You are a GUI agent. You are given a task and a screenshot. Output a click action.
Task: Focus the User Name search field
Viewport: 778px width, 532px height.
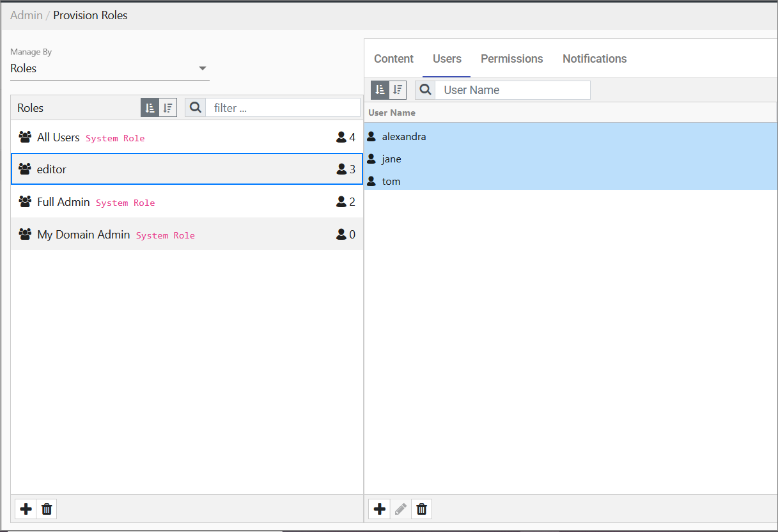pyautogui.click(x=513, y=90)
